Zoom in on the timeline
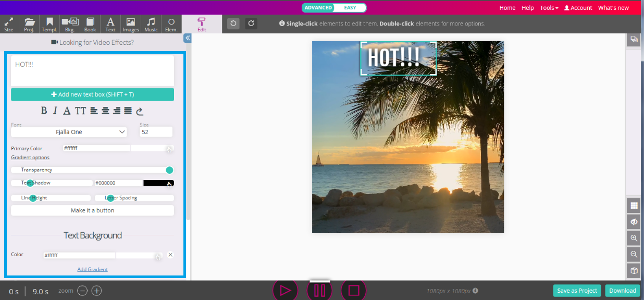 [97, 291]
